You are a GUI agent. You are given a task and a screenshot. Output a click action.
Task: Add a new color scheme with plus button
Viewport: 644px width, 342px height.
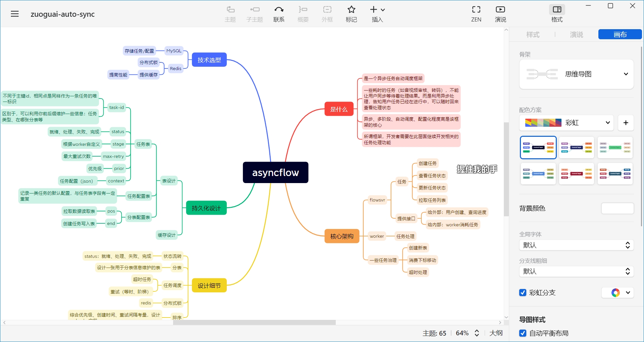tap(626, 123)
